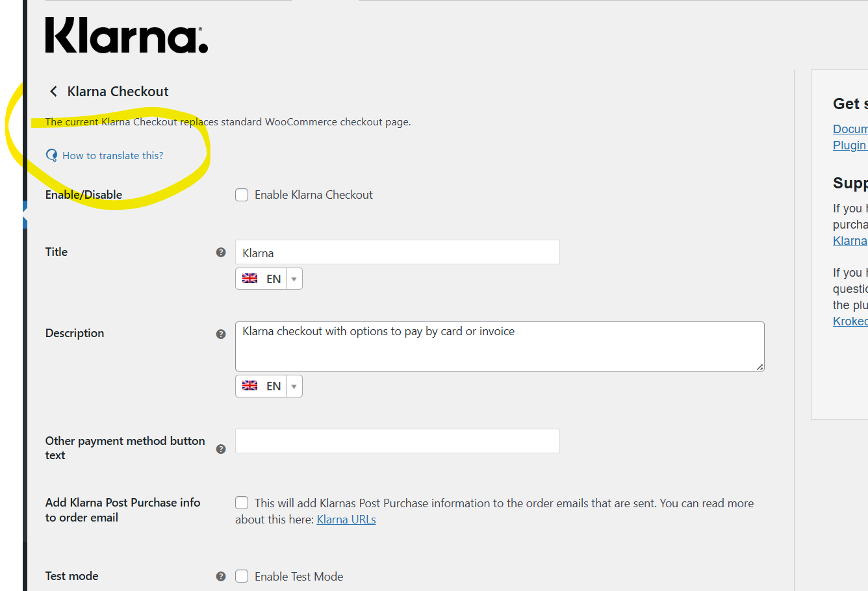This screenshot has height=591, width=868.
Task: Check Enable Test Mode
Action: pyautogui.click(x=242, y=576)
